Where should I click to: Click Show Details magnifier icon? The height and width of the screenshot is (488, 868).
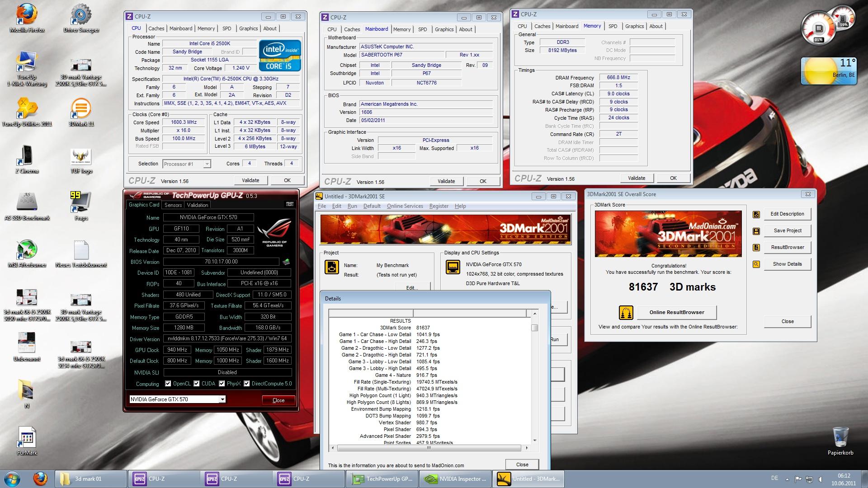[756, 264]
